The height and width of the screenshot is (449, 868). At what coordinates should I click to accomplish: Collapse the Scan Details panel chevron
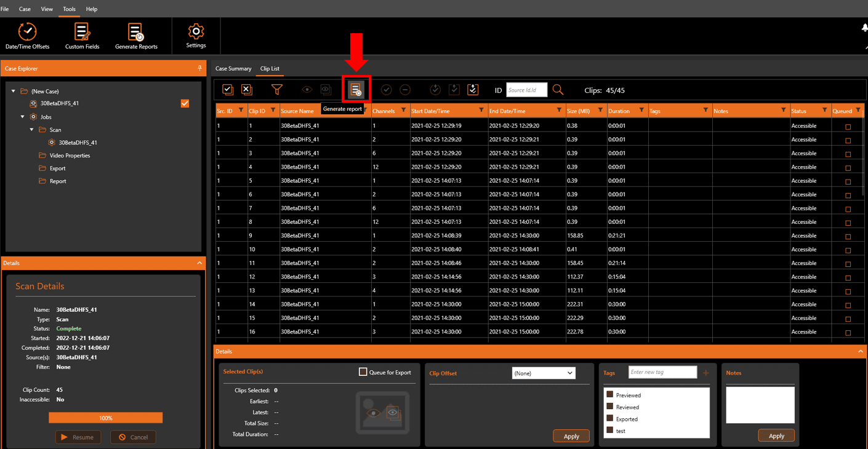[x=199, y=263]
